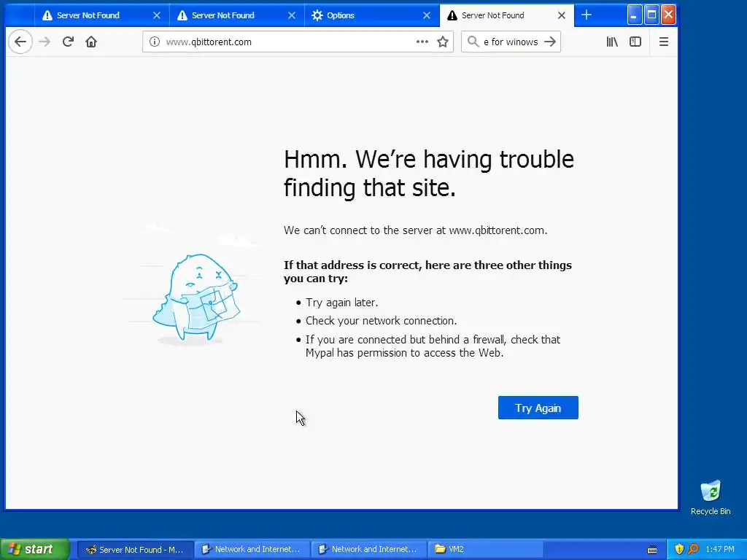Click the Try Again button

(538, 408)
